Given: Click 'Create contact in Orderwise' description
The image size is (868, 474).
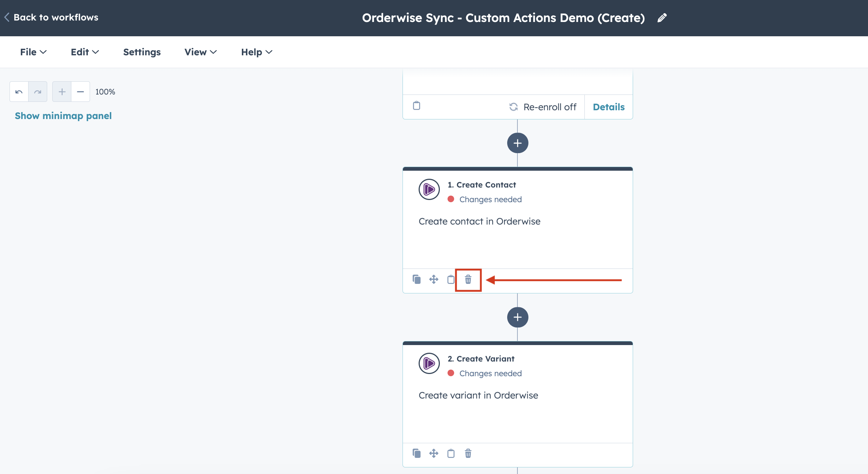Looking at the screenshot, I should point(479,221).
